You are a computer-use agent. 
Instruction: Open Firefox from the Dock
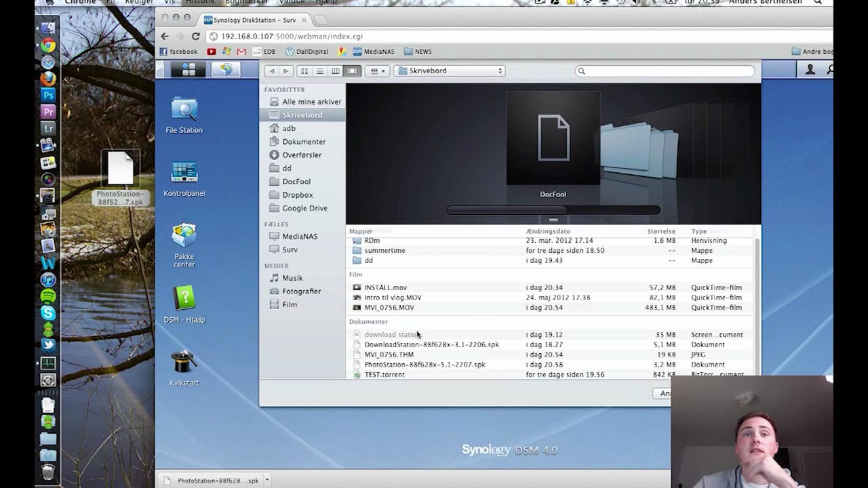(47, 78)
